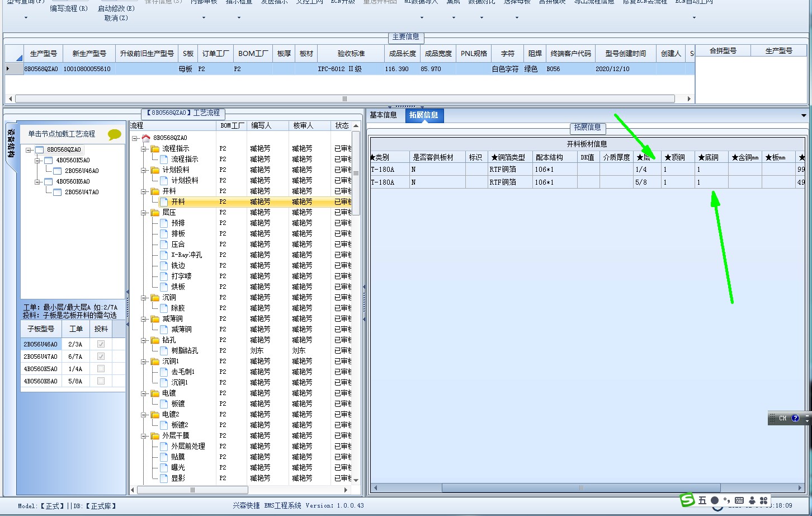
Task: Select the 除胶 process step
Action: coord(178,308)
